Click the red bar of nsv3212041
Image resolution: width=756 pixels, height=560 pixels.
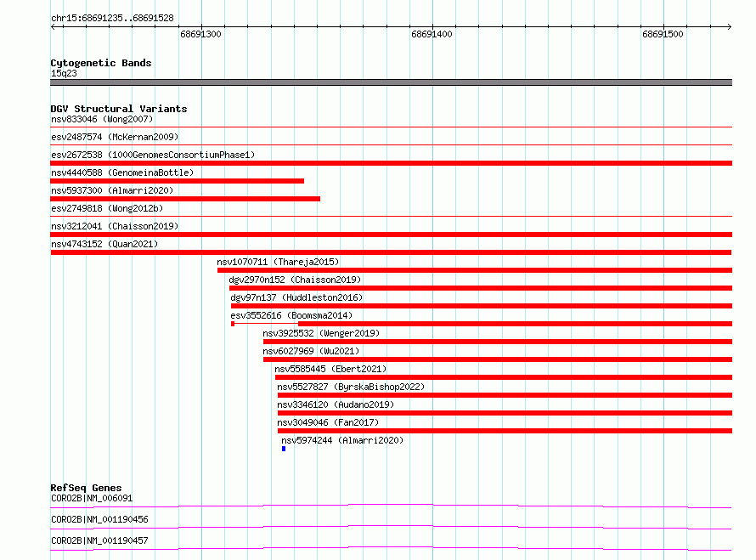(391, 235)
